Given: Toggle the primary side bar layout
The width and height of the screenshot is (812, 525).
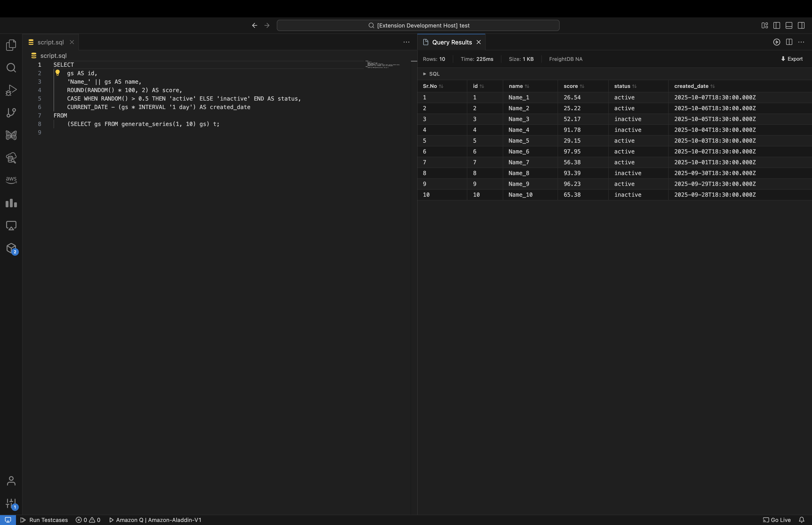Looking at the screenshot, I should click(x=777, y=26).
